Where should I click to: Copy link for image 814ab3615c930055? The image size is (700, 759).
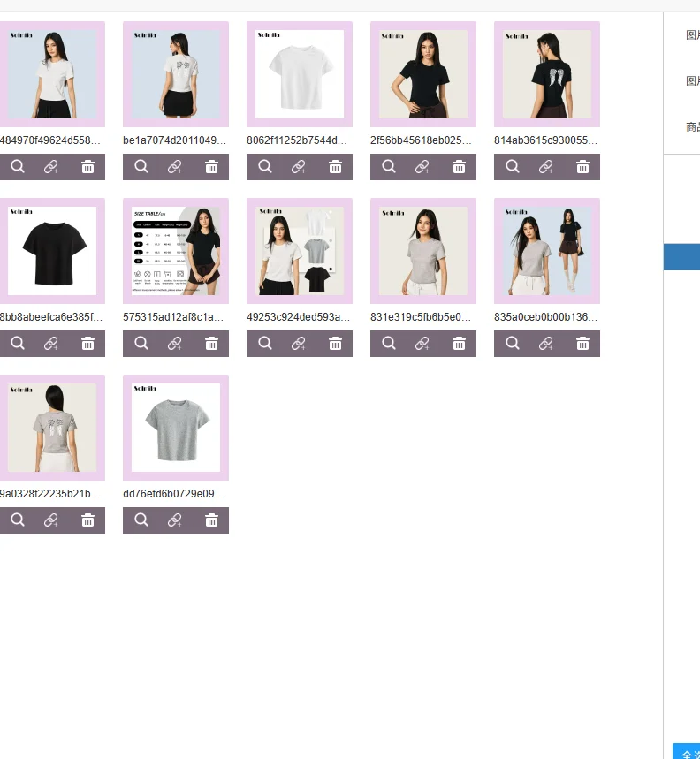point(546,167)
